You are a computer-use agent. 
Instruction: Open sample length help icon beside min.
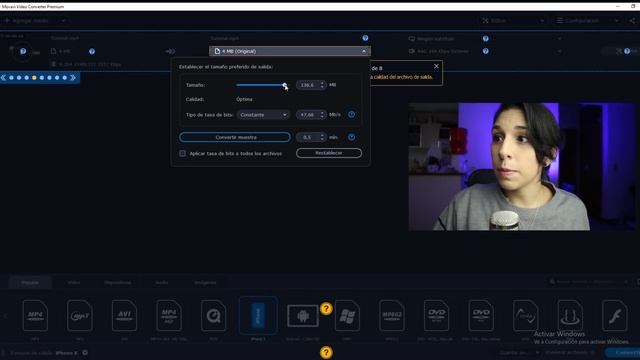pos(351,137)
